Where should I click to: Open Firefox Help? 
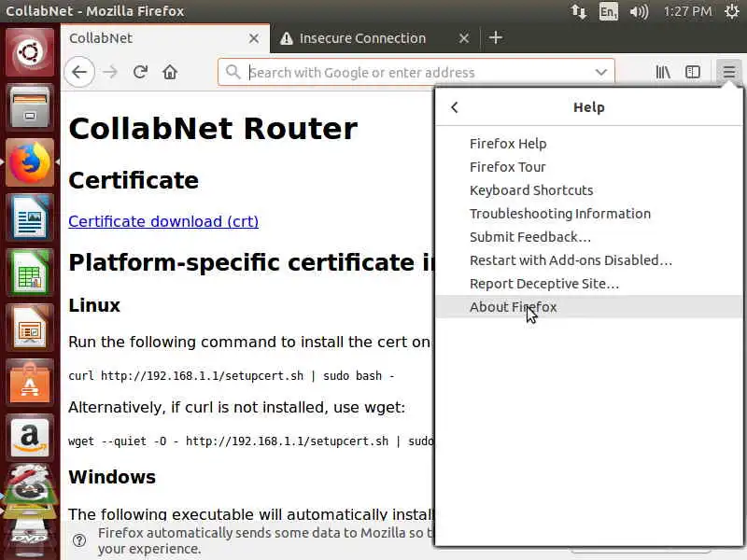589,144
